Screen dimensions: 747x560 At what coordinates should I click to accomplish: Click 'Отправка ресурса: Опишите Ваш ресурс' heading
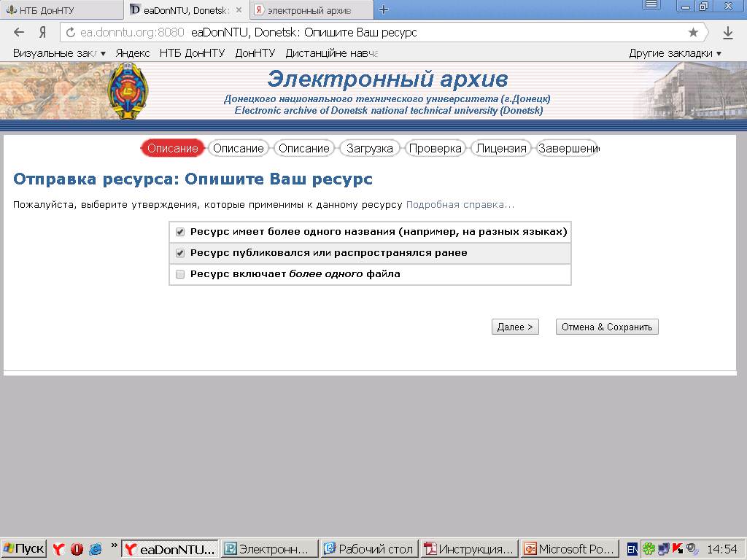click(193, 179)
